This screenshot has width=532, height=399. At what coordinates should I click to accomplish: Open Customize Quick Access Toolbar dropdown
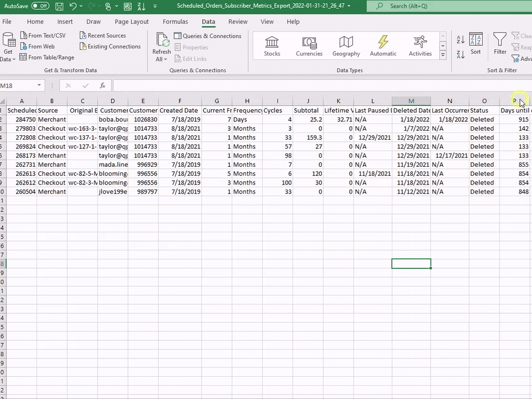(155, 6)
